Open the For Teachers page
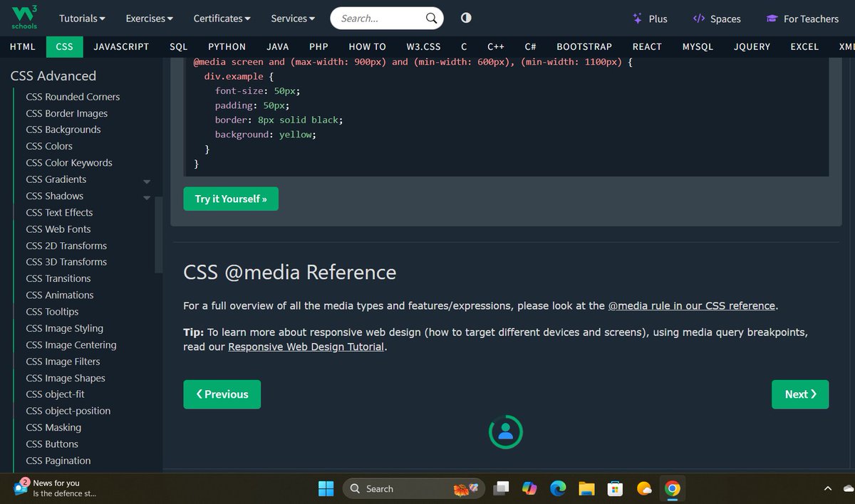 [x=802, y=19]
